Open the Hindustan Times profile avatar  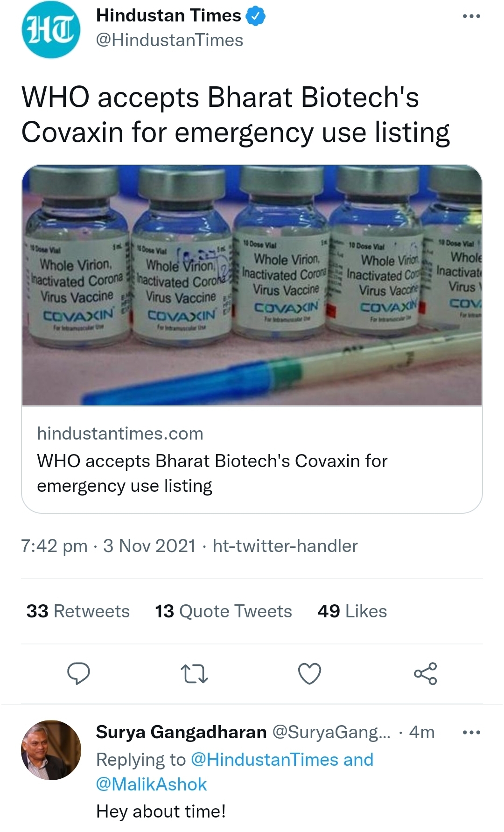(x=51, y=29)
